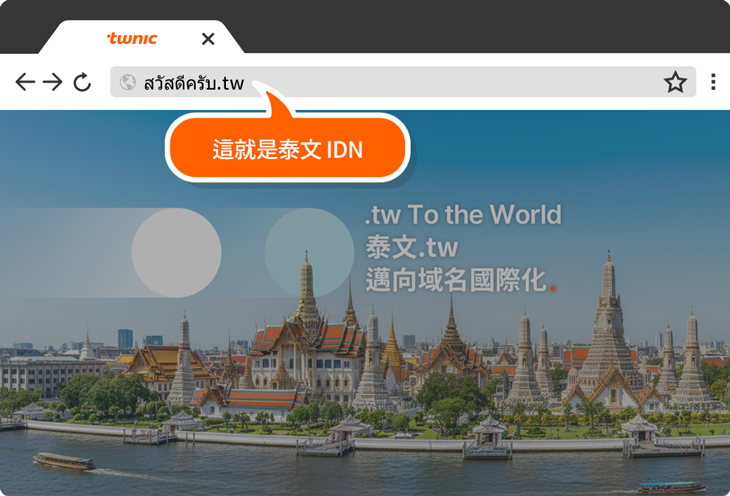Click the ".tw To the World" headline

coord(462,215)
